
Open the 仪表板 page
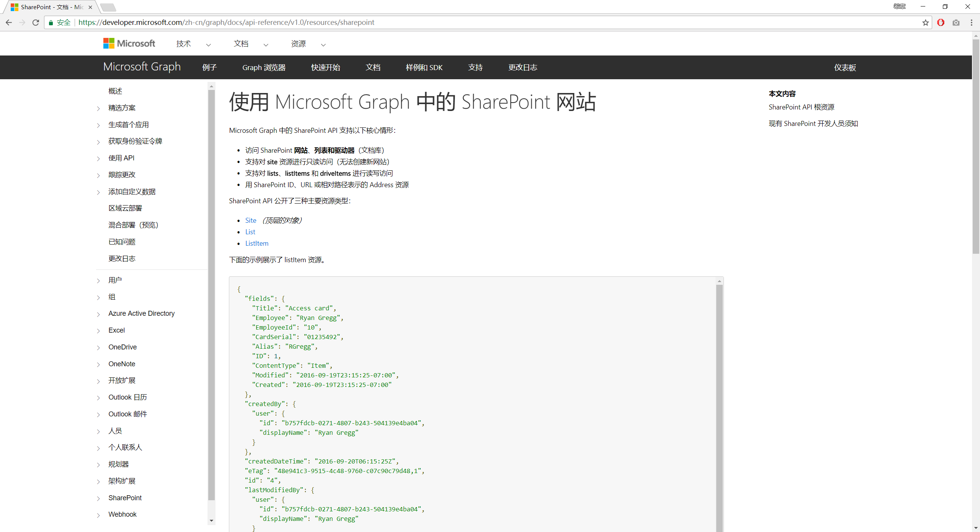[x=845, y=67]
